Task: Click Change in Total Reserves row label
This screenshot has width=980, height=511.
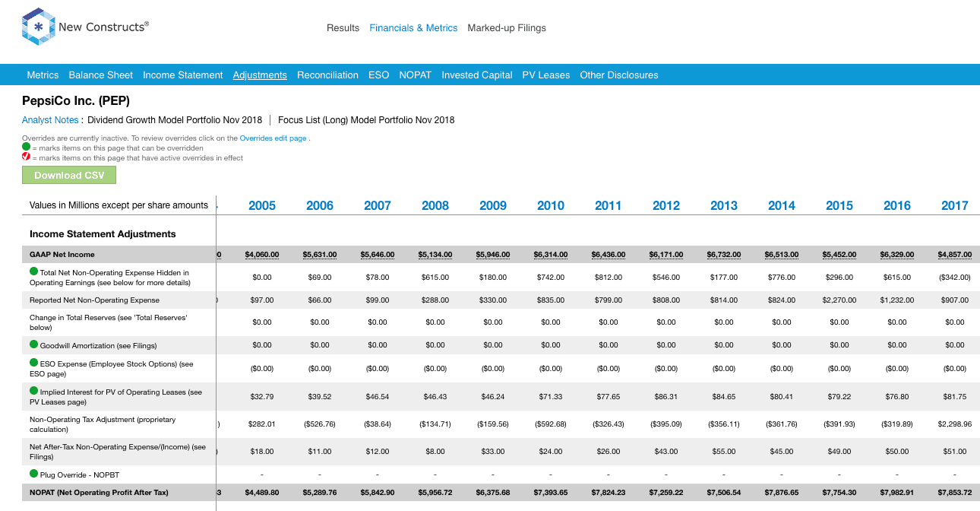Action: pyautogui.click(x=109, y=322)
